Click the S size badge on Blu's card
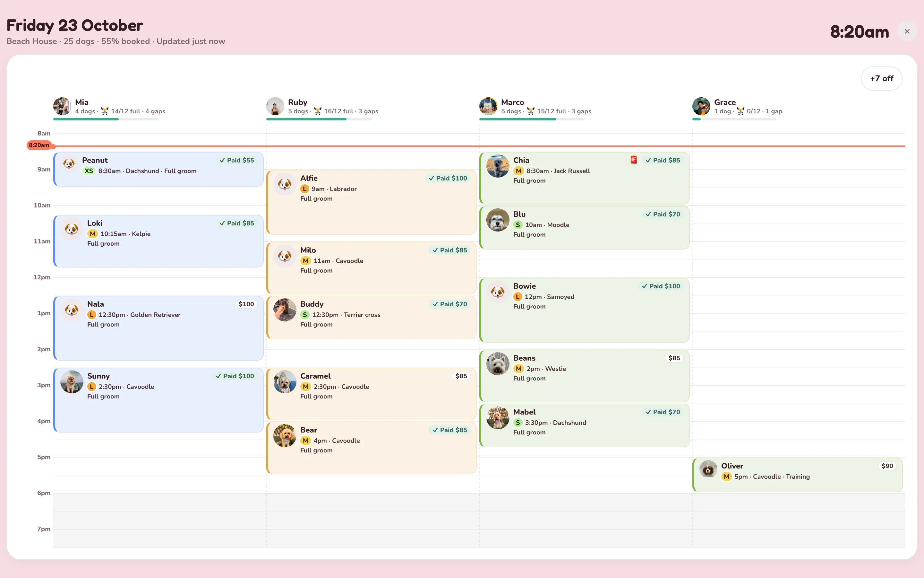The image size is (924, 578). point(518,225)
